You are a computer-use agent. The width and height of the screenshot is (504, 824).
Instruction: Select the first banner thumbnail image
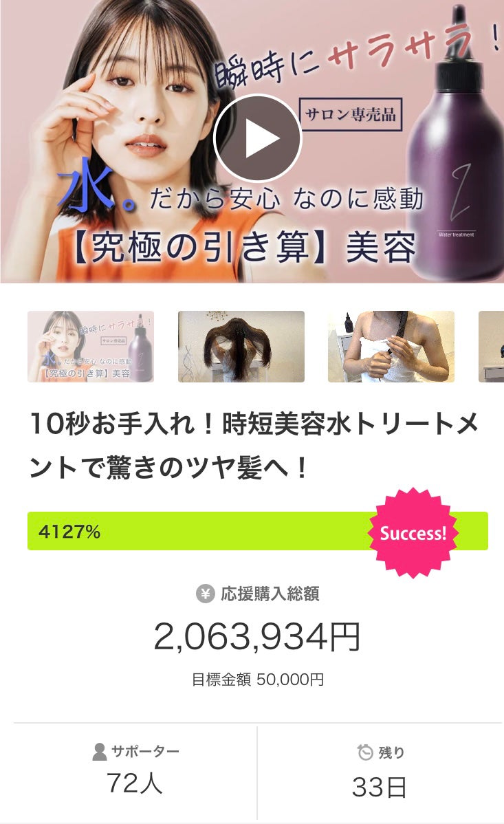click(x=90, y=346)
